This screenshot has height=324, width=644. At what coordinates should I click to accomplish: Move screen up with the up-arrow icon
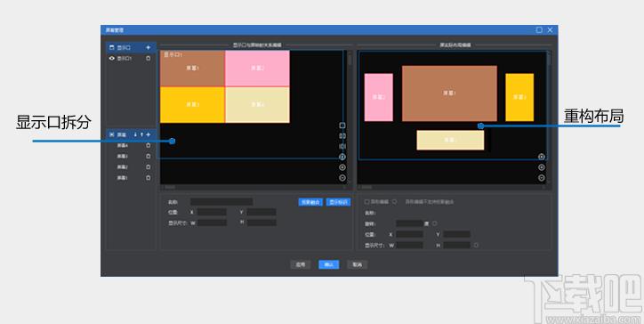[x=141, y=134]
